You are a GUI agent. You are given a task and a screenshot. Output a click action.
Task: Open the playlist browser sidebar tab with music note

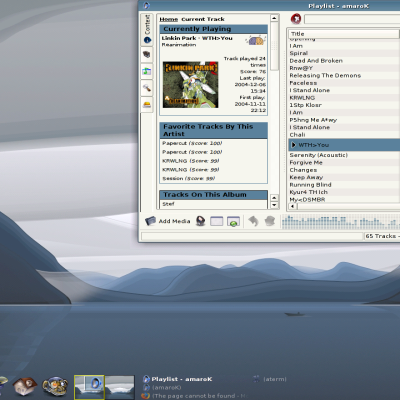click(x=147, y=71)
